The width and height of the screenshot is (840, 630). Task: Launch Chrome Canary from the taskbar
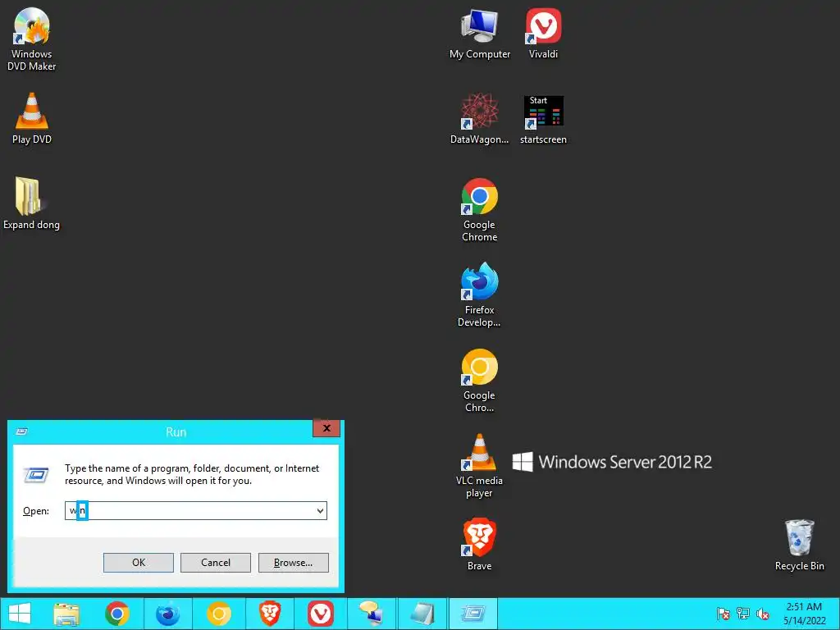coord(218,614)
